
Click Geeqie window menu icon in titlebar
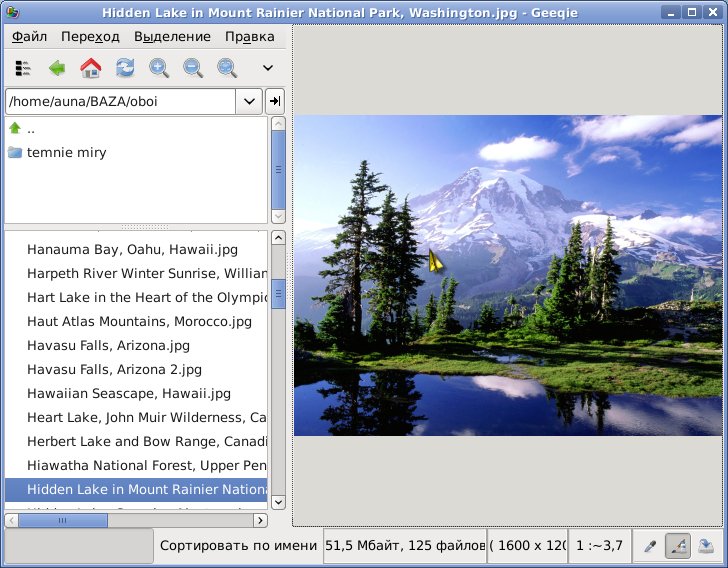(12, 12)
